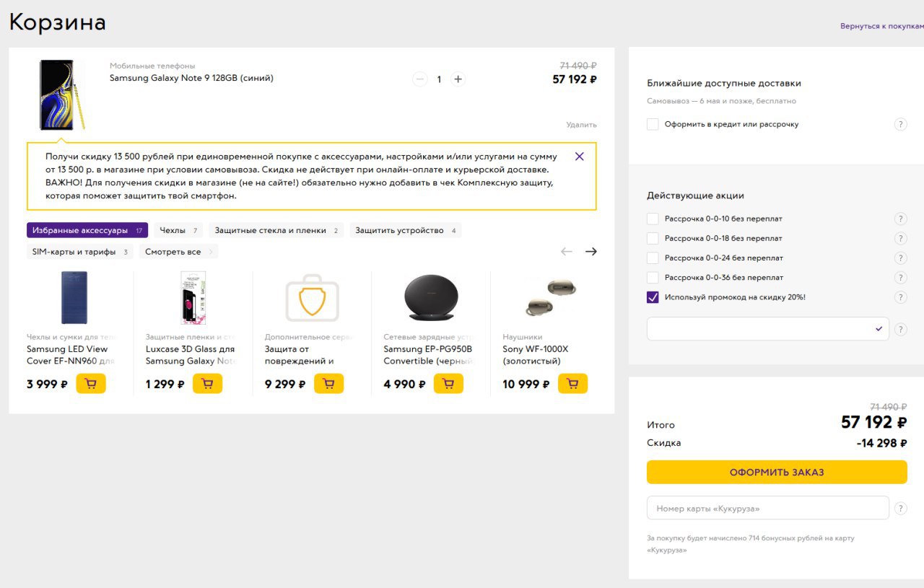The image size is (924, 588).
Task: Open help for Рассрочка 0-0-24
Action: coord(900,258)
